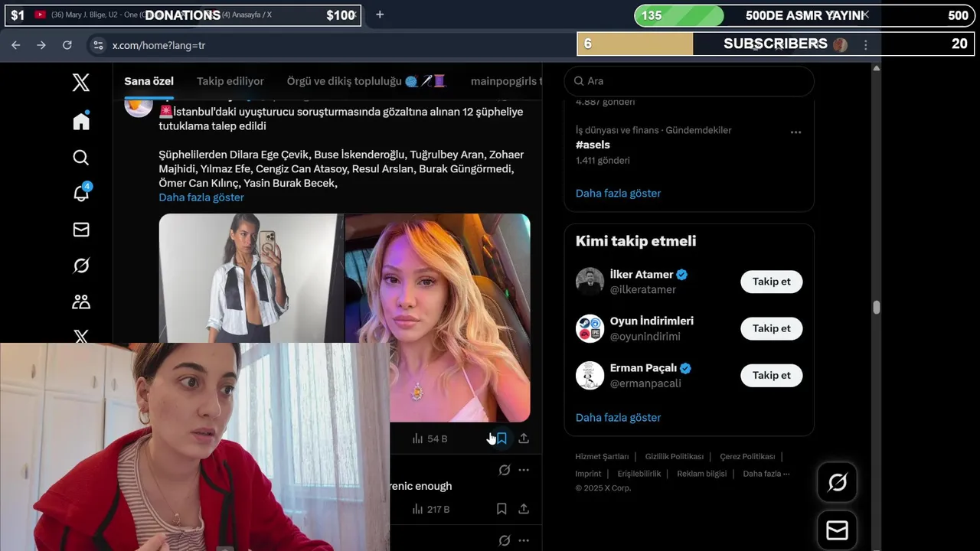Open Communities people icon in the sidebar
Image resolution: width=980 pixels, height=551 pixels.
click(x=81, y=302)
